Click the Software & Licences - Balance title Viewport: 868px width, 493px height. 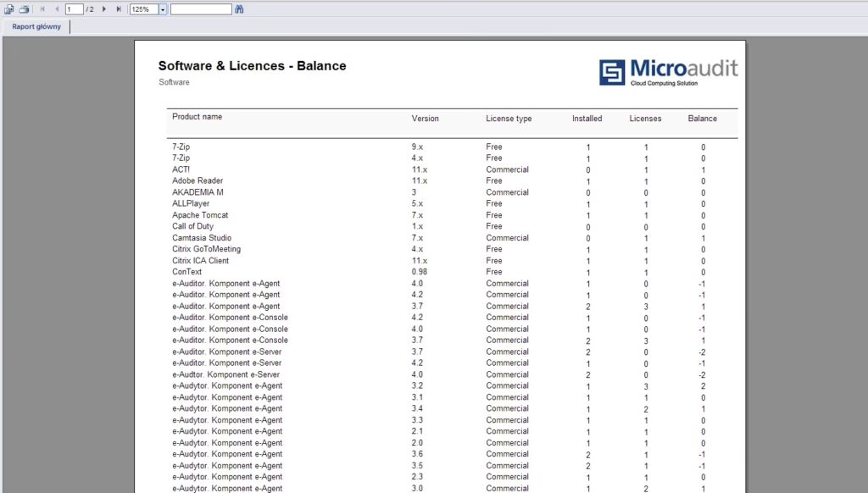(252, 66)
